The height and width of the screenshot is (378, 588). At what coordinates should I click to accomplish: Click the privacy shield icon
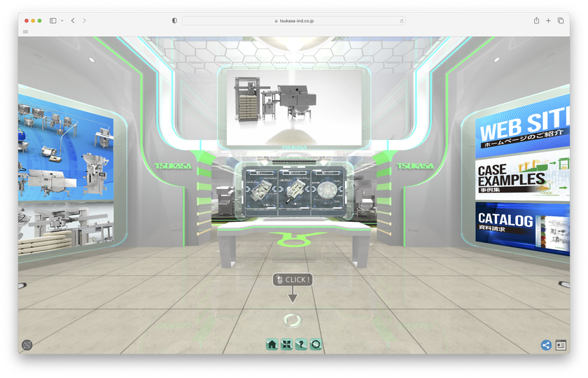[x=174, y=20]
